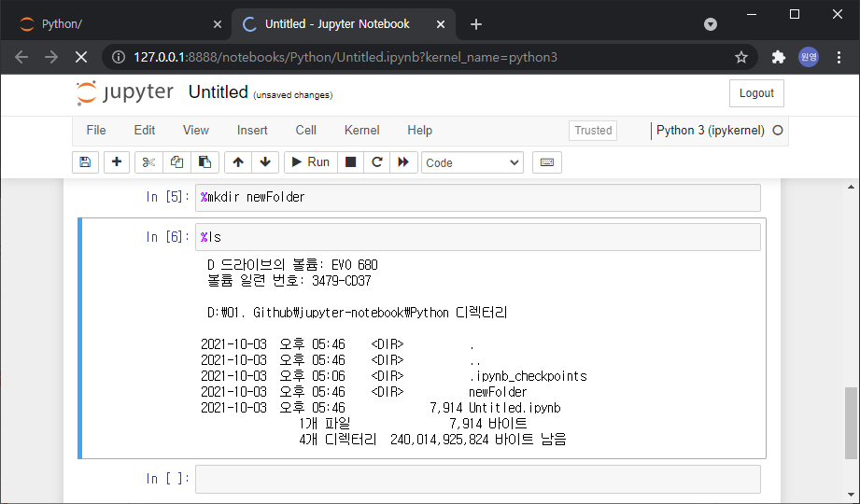The height and width of the screenshot is (504, 860).
Task: Move selected cell up arrow
Action: pyautogui.click(x=238, y=162)
